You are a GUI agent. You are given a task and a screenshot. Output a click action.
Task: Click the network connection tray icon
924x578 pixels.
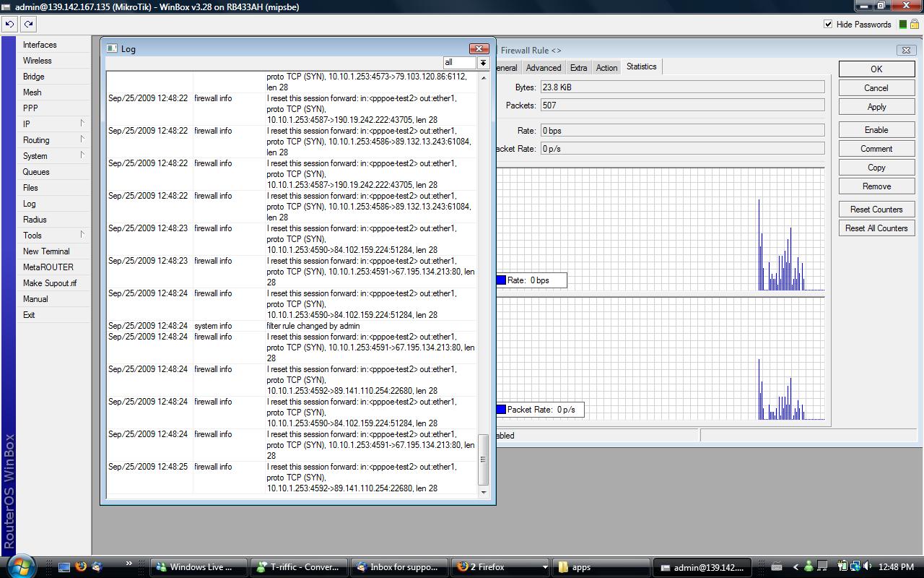click(x=855, y=567)
